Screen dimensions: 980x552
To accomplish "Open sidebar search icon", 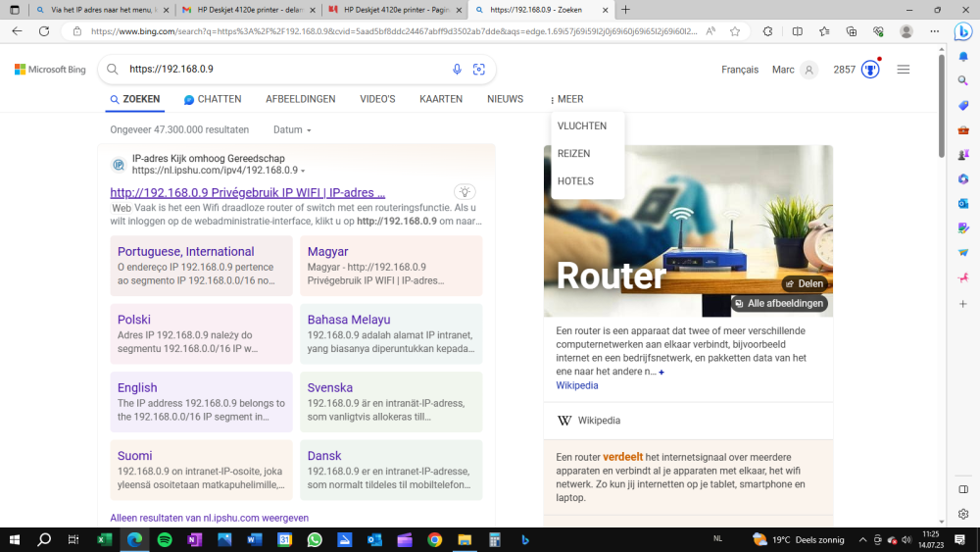I will pyautogui.click(x=963, y=80).
